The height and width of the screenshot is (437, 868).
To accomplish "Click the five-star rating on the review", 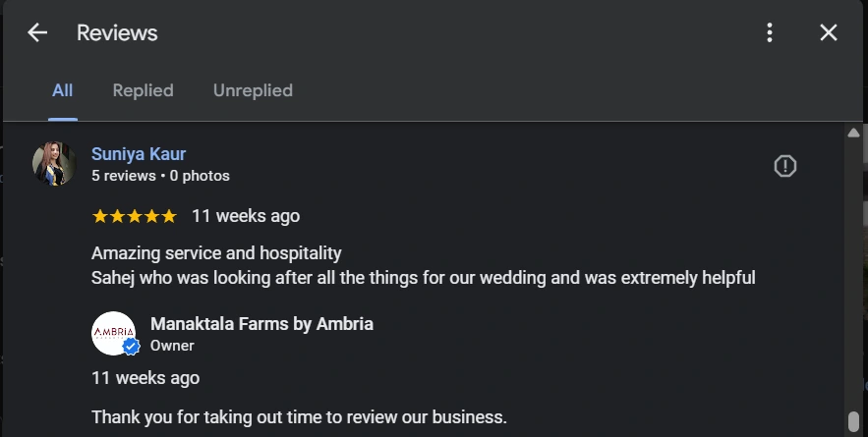I will point(134,216).
